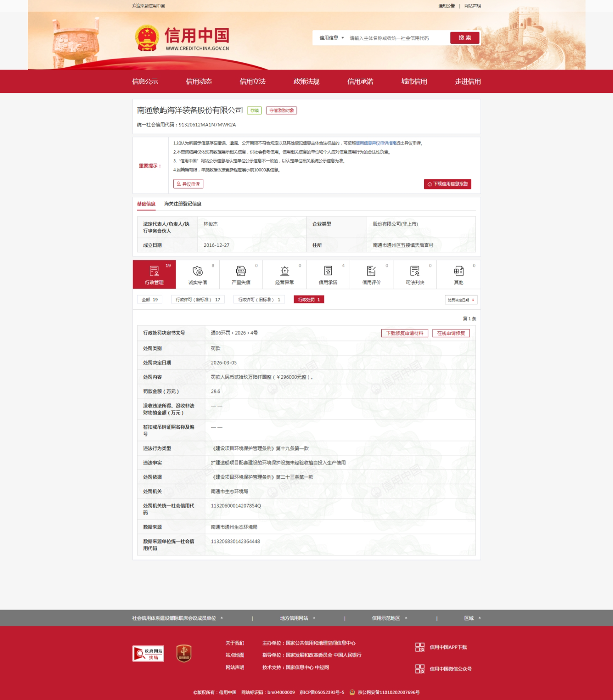
Task: Click QR icon beside 信用中国微信公众号
Action: click(x=420, y=669)
